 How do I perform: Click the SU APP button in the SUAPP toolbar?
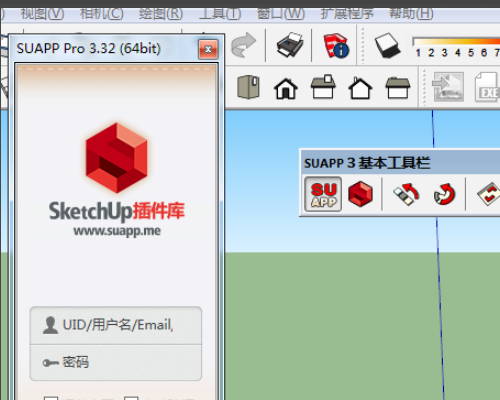(323, 194)
